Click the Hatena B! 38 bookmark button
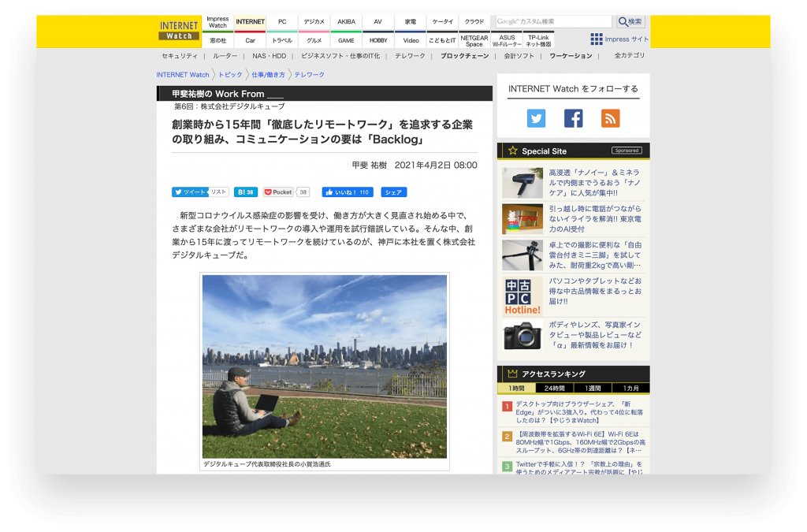This screenshot has width=807, height=532. (246, 192)
